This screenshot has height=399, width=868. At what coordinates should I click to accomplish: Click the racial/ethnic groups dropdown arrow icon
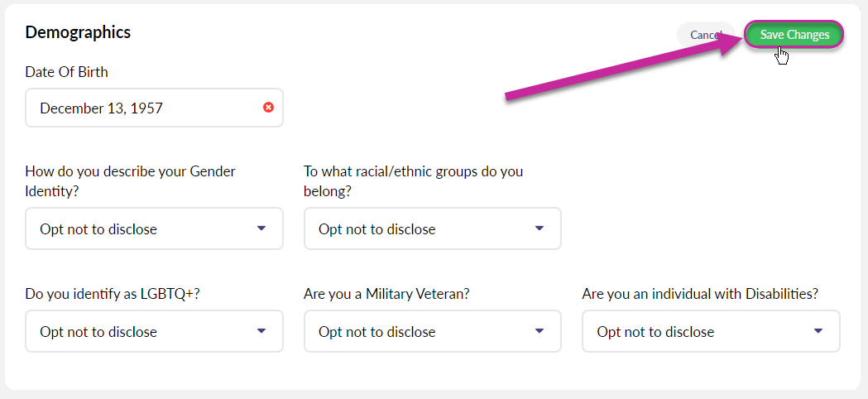[x=540, y=228]
